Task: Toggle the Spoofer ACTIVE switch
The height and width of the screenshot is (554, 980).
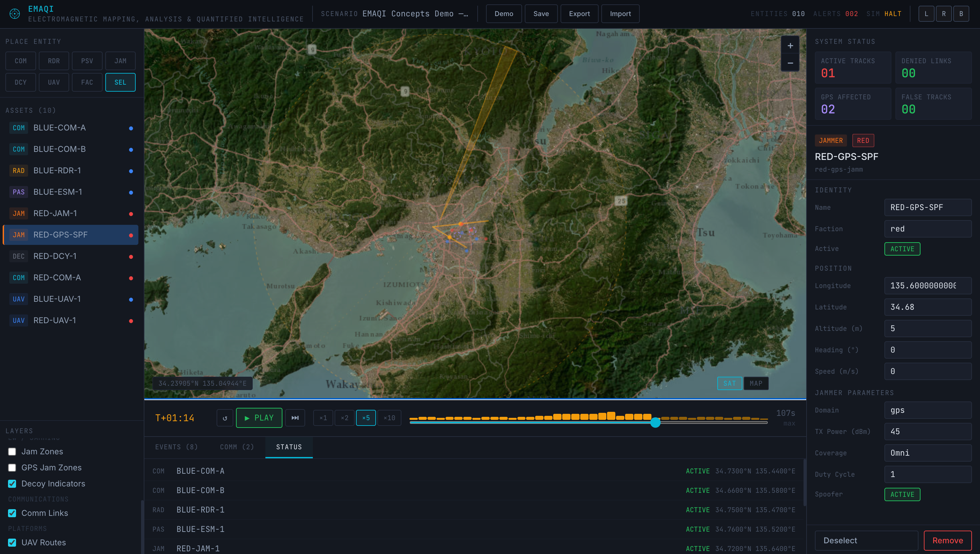Action: click(x=902, y=494)
